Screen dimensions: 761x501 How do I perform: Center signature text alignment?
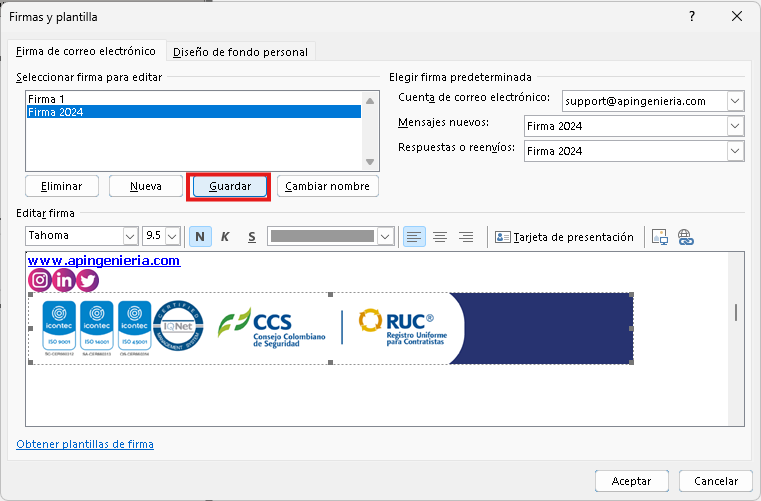click(440, 237)
